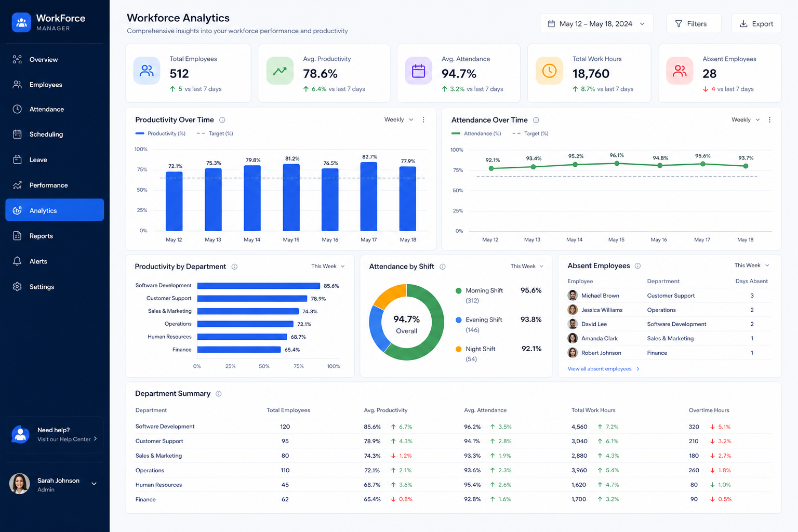Open This Week dropdown for Productivity by Department
The image size is (798, 532).
point(328,266)
